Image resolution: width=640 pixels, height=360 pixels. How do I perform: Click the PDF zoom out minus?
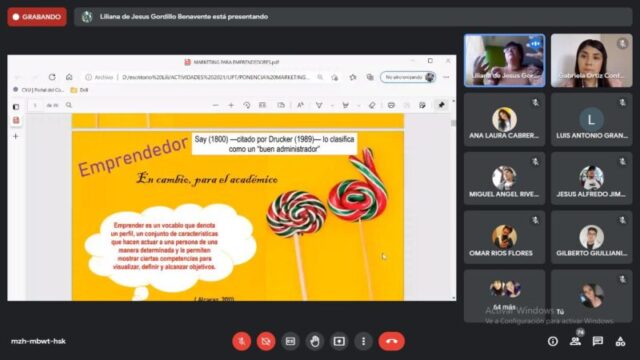(216, 105)
